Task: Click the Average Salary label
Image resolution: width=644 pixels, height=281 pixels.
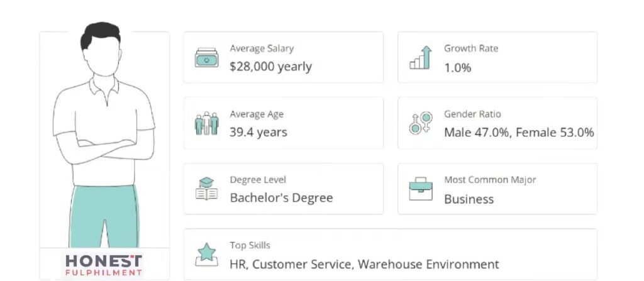Action: coord(261,48)
